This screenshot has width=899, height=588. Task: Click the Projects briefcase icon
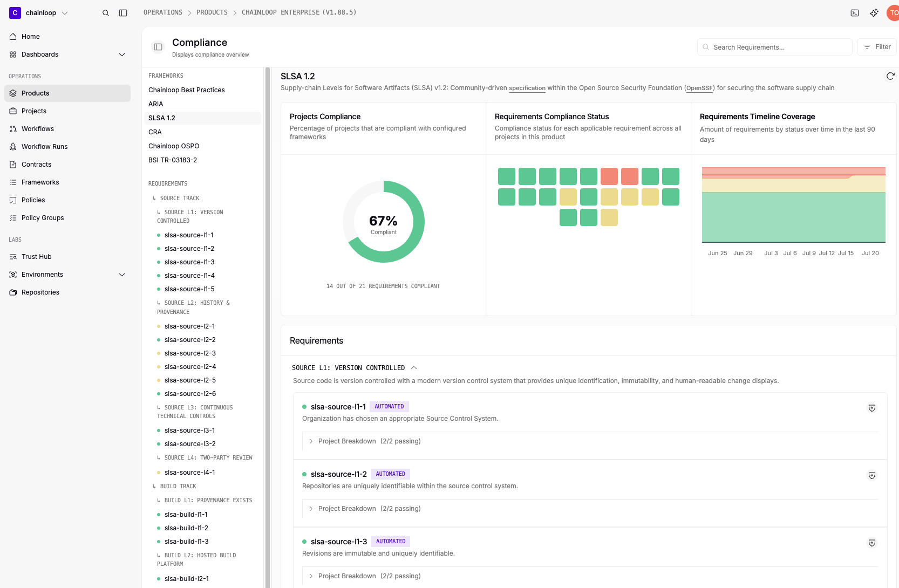[x=13, y=111]
